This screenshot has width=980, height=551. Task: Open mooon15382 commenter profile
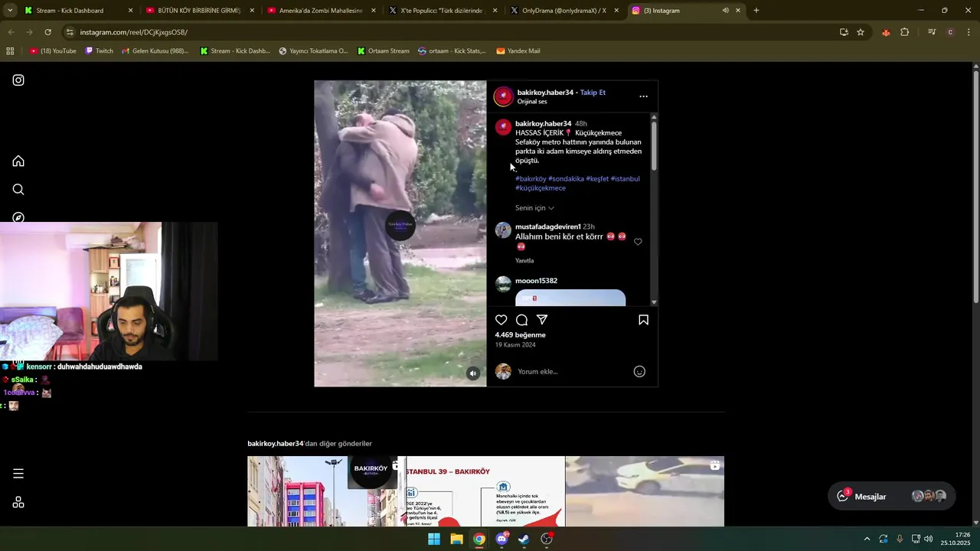tap(536, 281)
